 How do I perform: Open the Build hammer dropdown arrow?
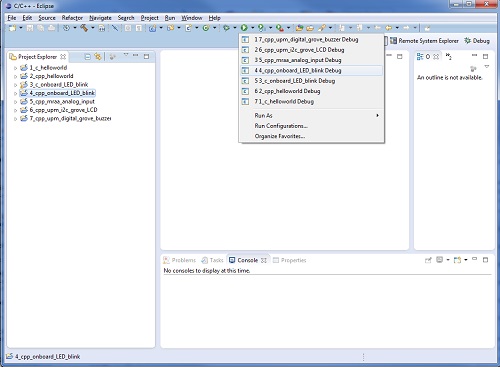pyautogui.click(x=93, y=28)
